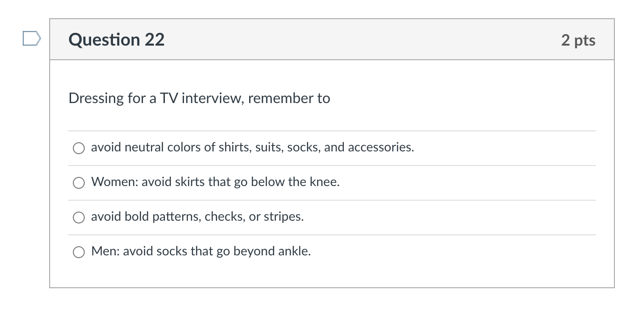Click the word 'Women:' in second answer

point(114,182)
